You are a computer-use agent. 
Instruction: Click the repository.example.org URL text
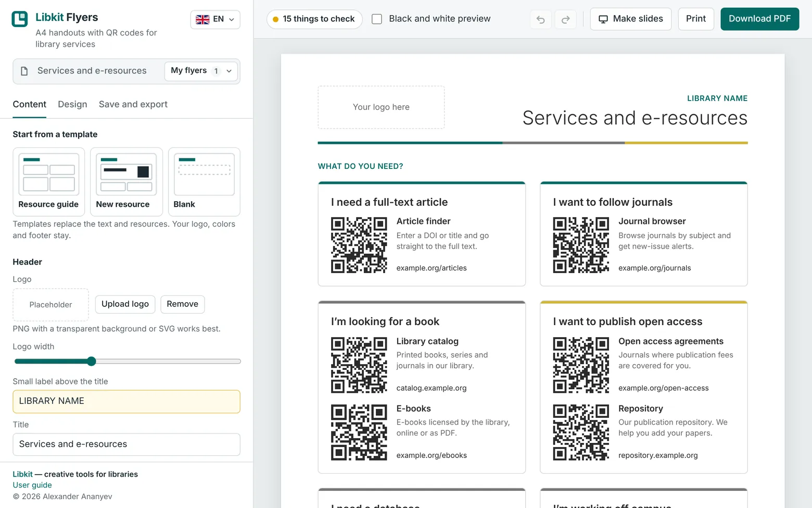(658, 455)
